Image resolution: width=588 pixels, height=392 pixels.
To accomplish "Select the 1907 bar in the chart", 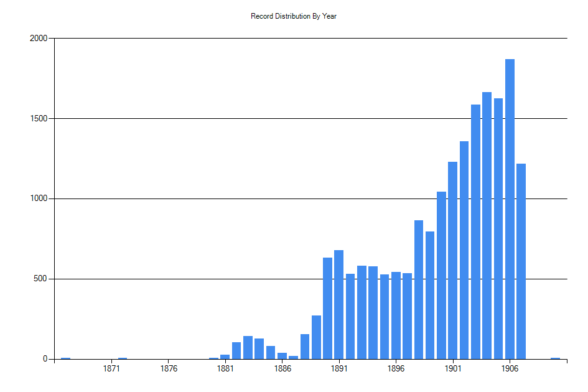I will tap(521, 261).
